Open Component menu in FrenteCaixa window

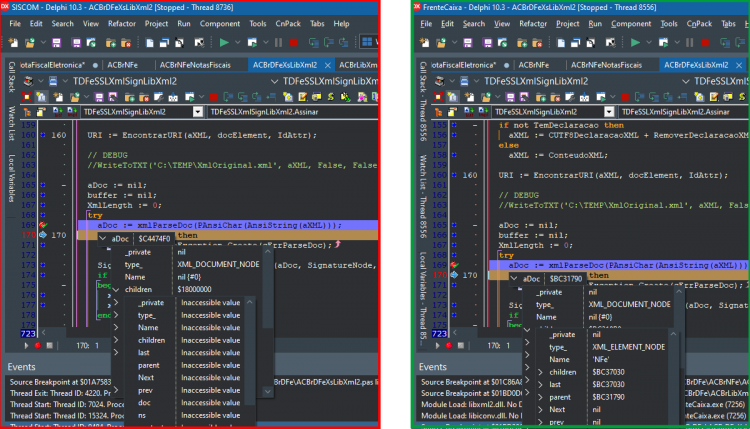[631, 23]
